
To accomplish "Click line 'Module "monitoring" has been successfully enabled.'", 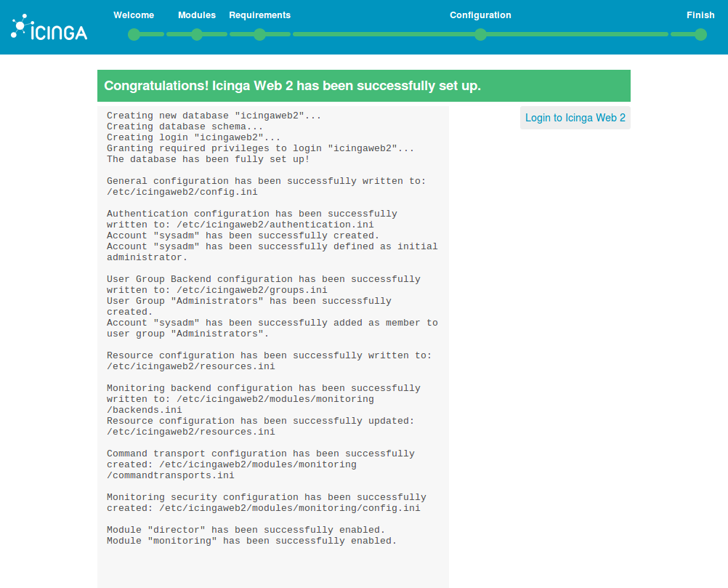I will (x=251, y=541).
